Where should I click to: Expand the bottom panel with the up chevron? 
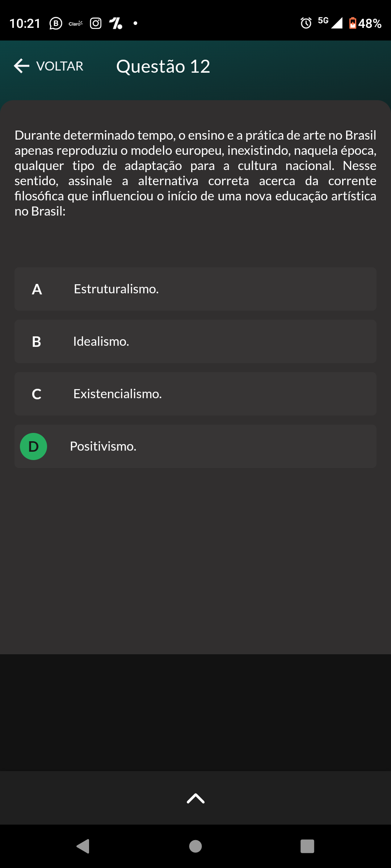coord(195,798)
